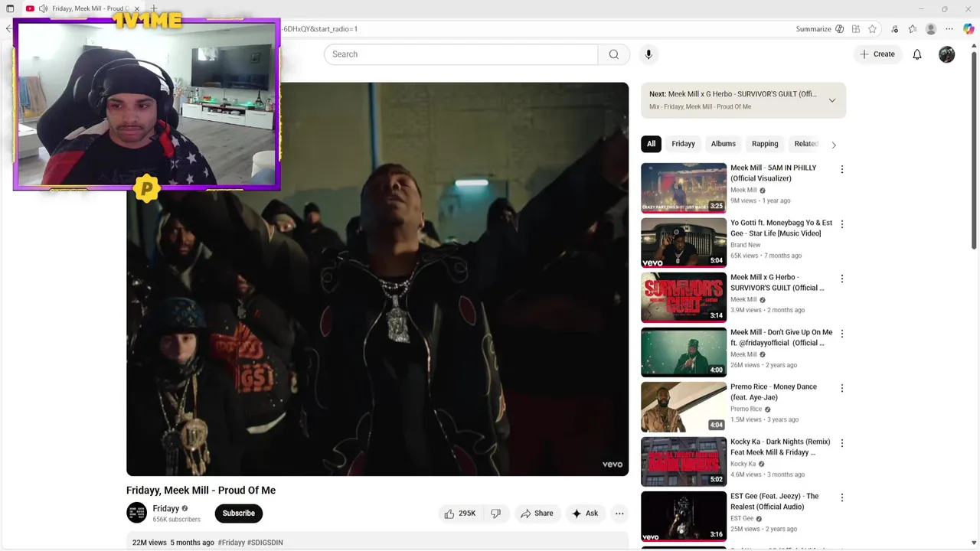Image resolution: width=980 pixels, height=551 pixels.
Task: Open the #SDIGSDIN hashtag link
Action: 265,543
